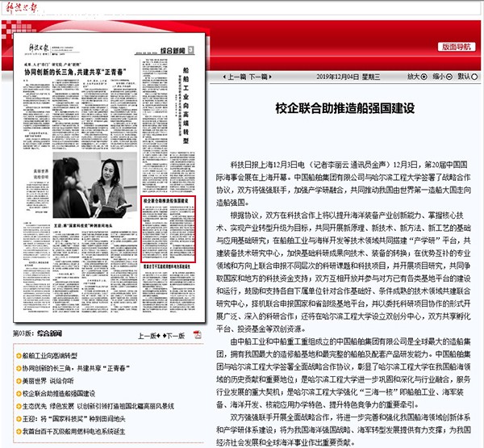Go to next article 下一篇

(261, 77)
